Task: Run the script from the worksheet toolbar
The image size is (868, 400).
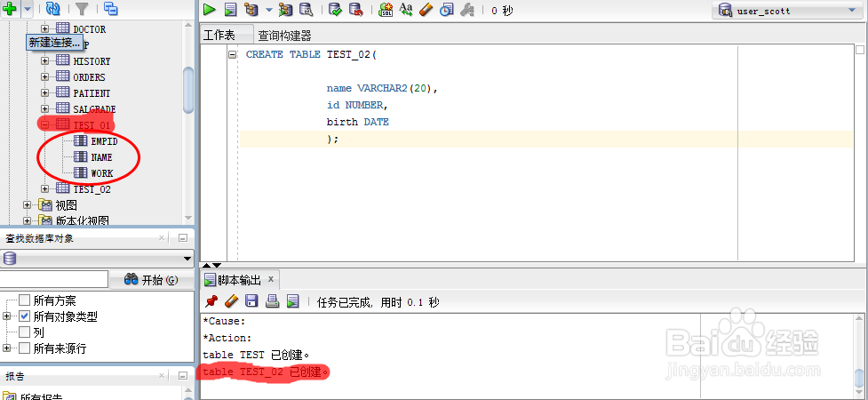Action: (230, 10)
